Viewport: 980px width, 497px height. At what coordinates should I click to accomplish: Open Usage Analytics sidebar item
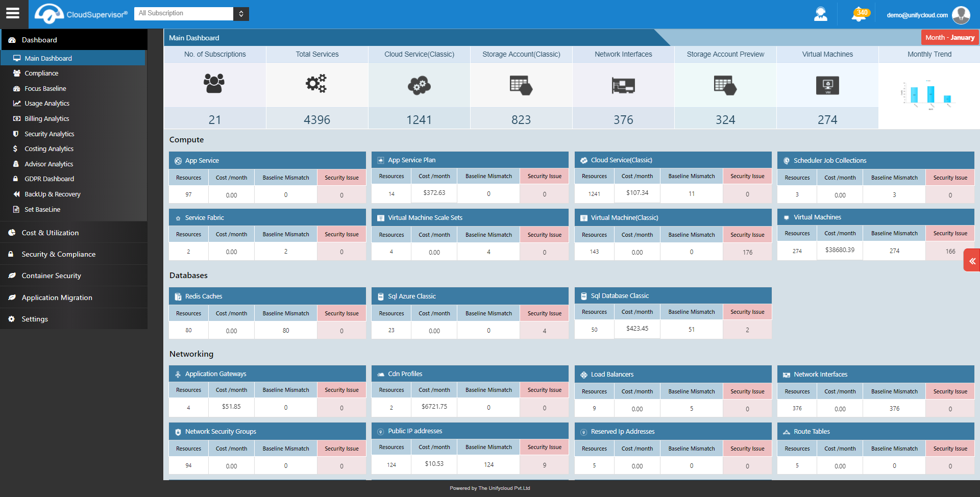(x=47, y=103)
